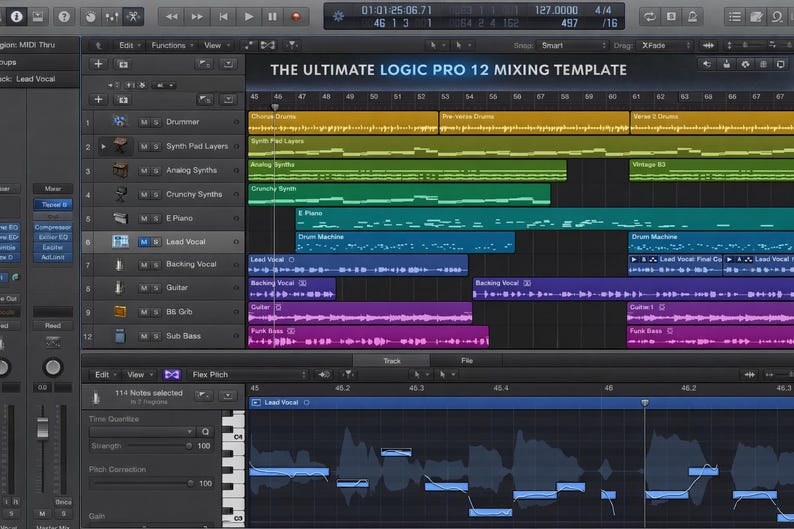Open the Exciter plug-in slot
The width and height of the screenshot is (794, 529).
(x=53, y=248)
